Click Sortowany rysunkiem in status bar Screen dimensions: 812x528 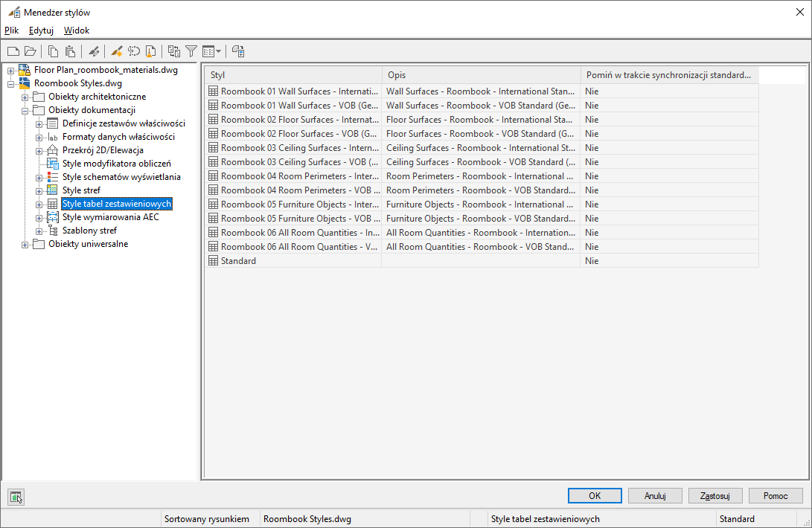[x=207, y=518]
